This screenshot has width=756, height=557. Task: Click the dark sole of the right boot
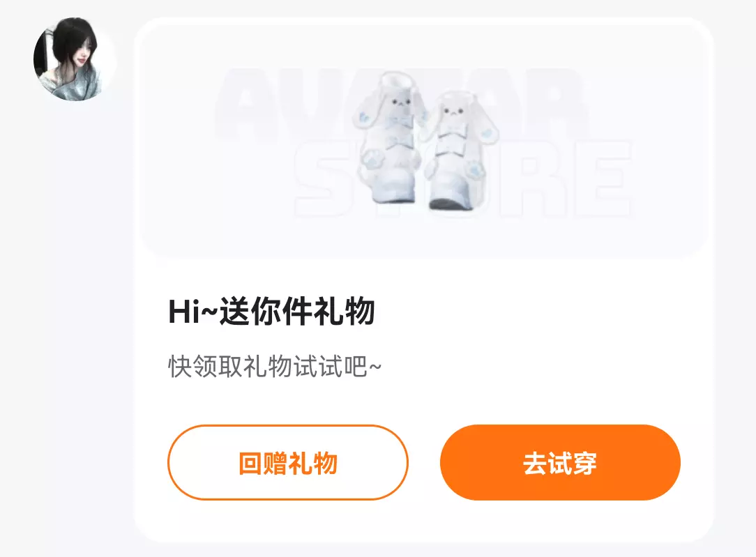449,204
